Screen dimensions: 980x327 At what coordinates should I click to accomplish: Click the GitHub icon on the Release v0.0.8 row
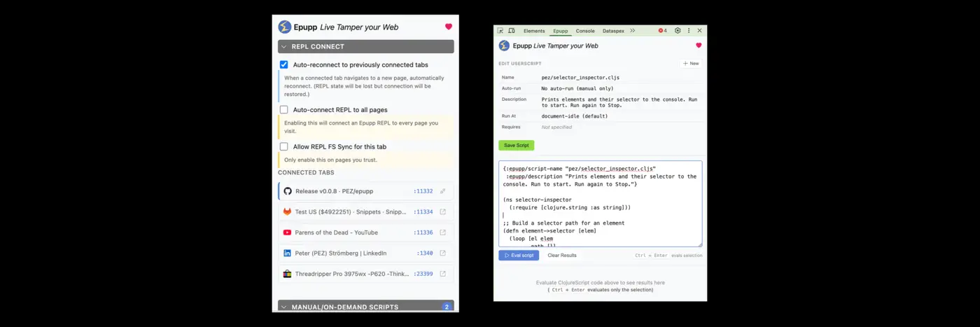(287, 191)
